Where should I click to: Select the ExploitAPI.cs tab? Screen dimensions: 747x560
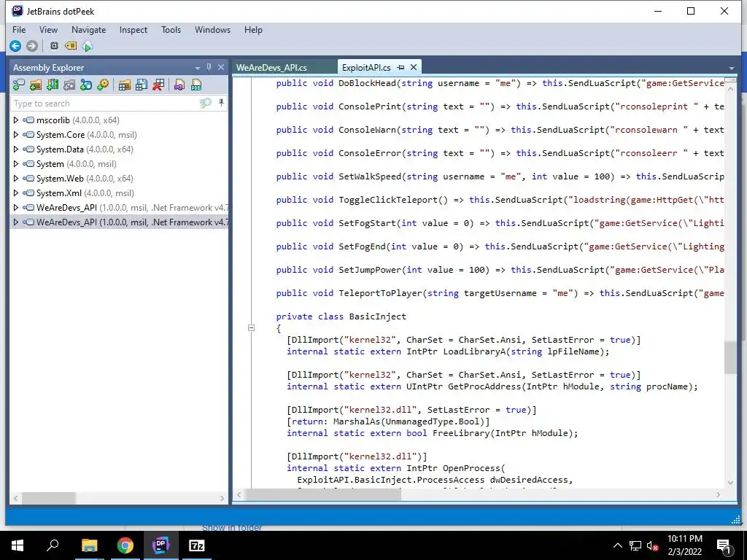[x=366, y=68]
